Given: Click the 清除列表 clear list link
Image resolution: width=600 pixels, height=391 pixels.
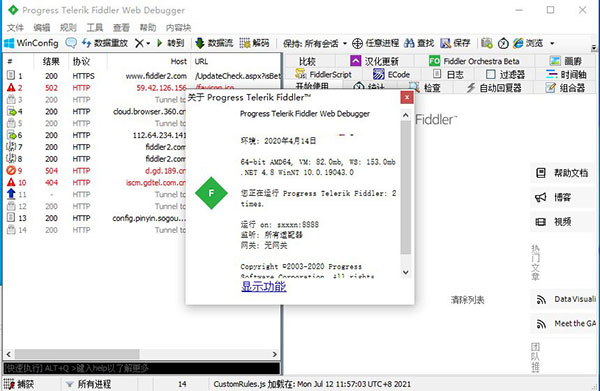Looking at the screenshot, I should (x=467, y=300).
